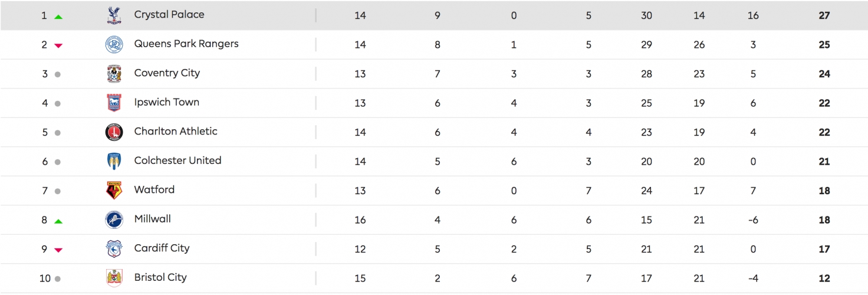Select the Bristol City table row name
This screenshot has height=295, width=868.
coord(160,277)
